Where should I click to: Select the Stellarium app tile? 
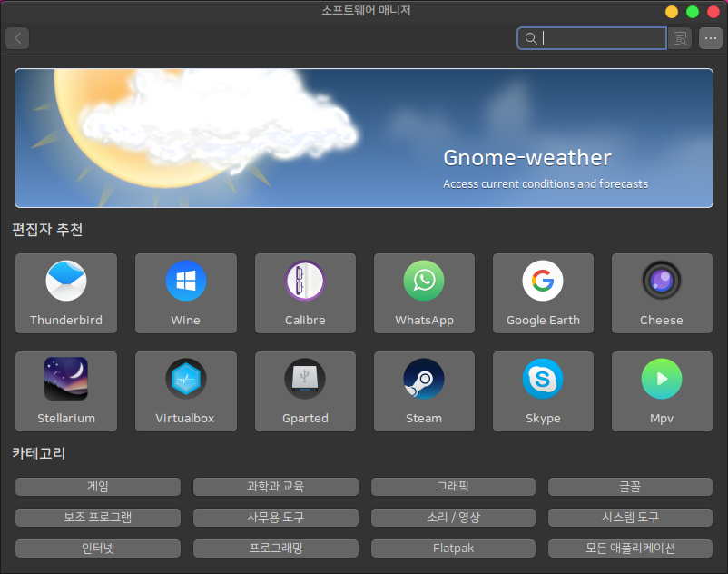pos(66,391)
